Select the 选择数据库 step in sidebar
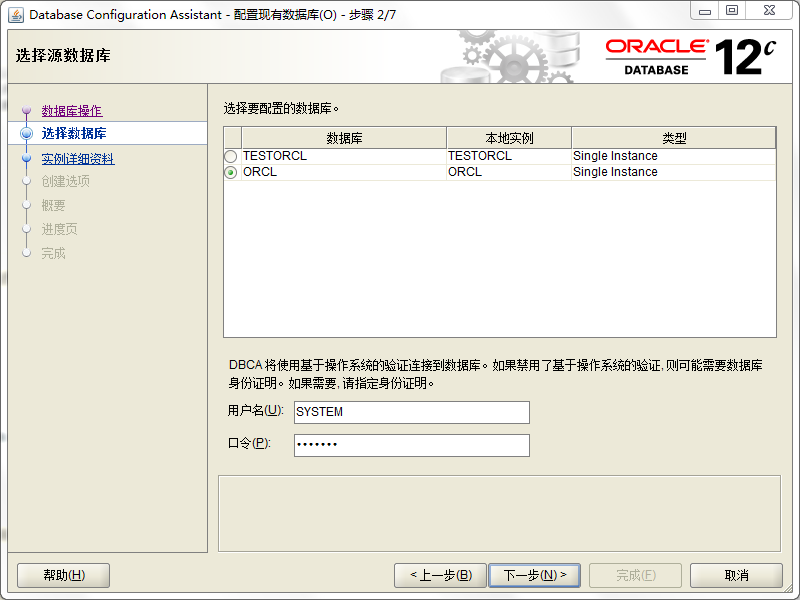800x600 pixels. pyautogui.click(x=108, y=133)
